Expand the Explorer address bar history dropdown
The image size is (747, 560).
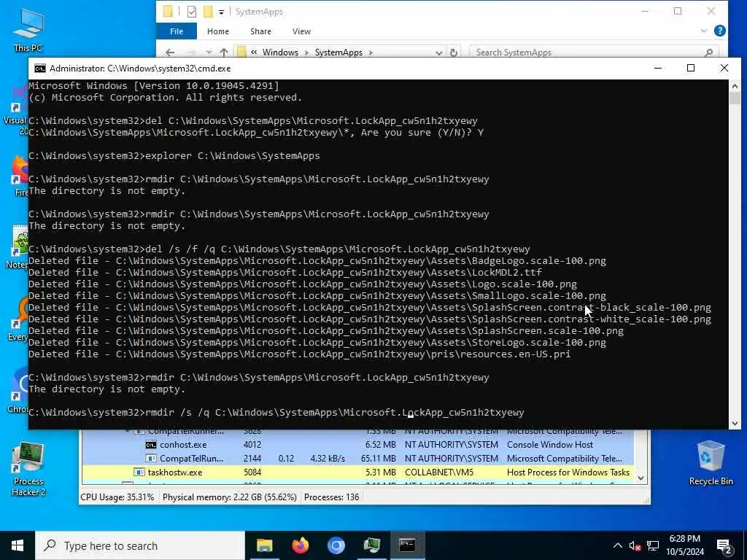pos(438,52)
